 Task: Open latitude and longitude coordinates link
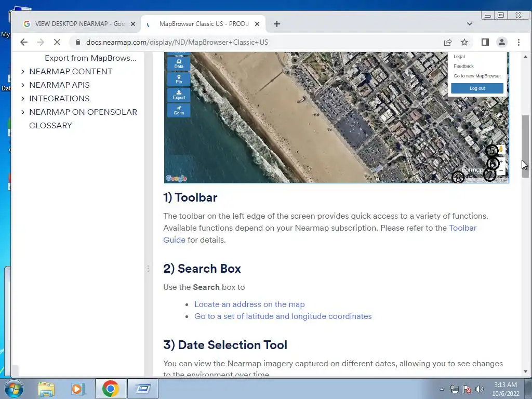pyautogui.click(x=283, y=316)
